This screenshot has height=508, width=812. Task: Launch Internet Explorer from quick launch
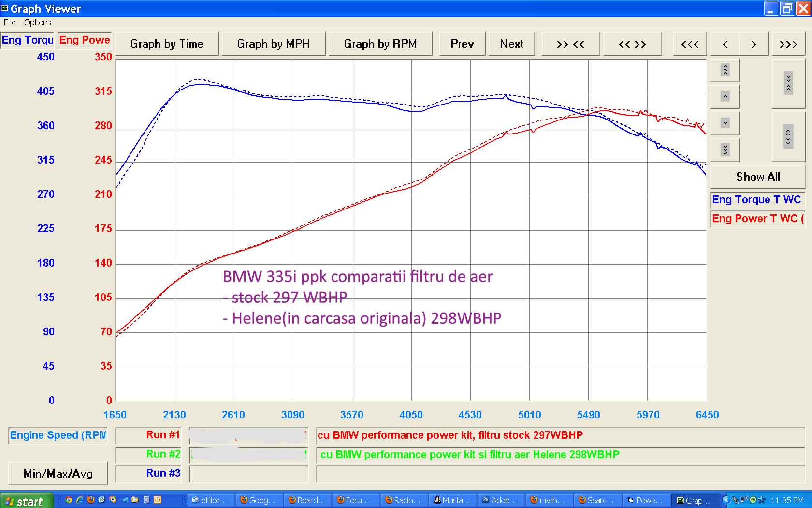80,500
